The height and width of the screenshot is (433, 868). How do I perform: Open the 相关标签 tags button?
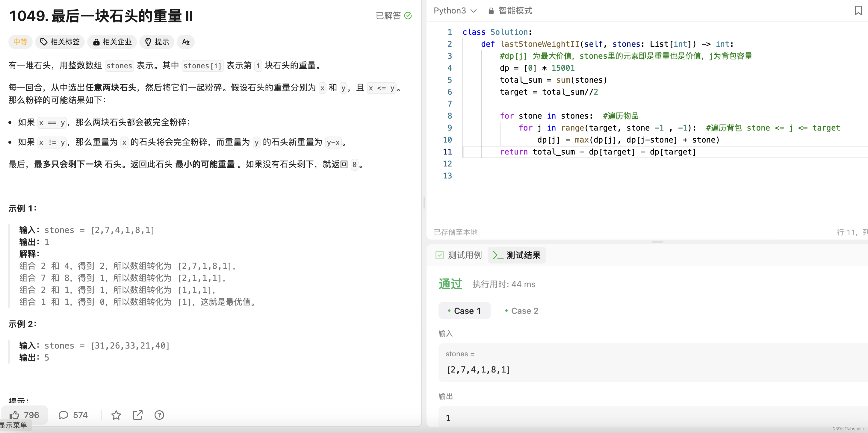click(x=60, y=42)
